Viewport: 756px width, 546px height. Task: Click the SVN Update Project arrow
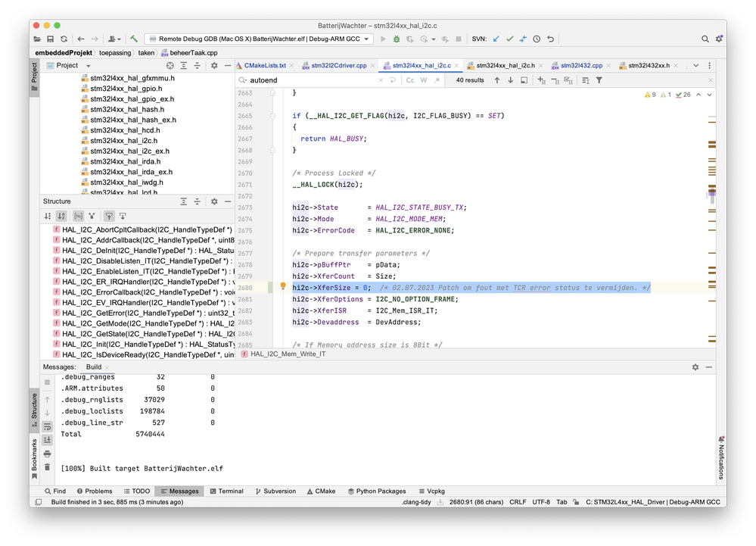point(496,39)
